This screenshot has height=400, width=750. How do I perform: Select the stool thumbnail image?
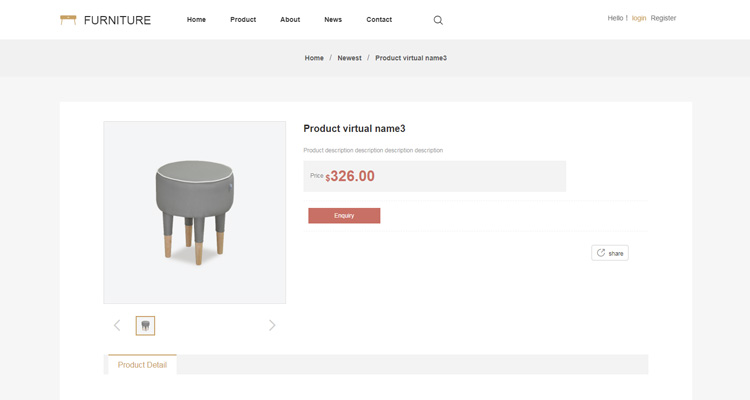click(145, 325)
